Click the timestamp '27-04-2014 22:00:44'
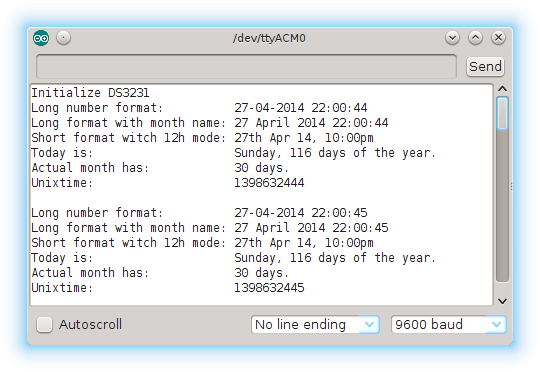Screen dimensions: 540x372 [301, 108]
